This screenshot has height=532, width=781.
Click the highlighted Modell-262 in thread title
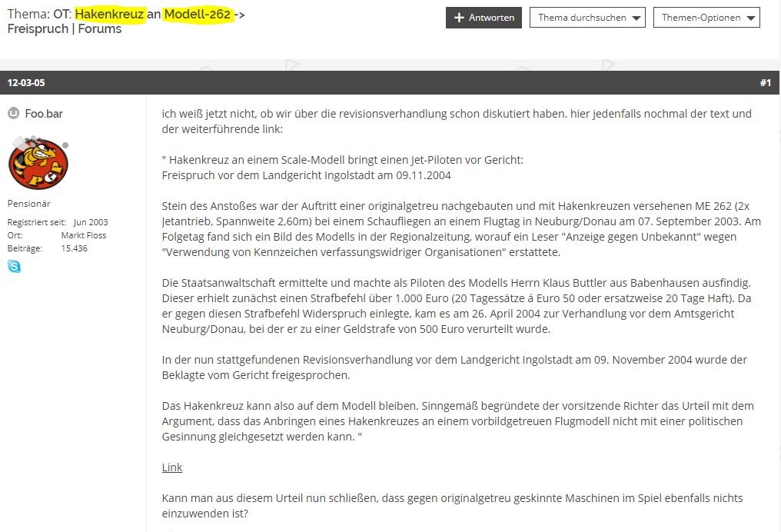tap(198, 15)
